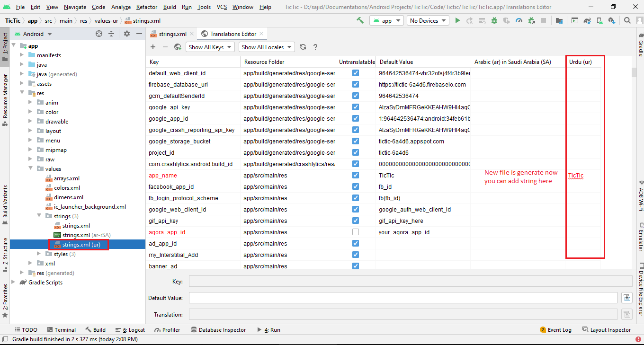Click the Make Project hammer icon

360,20
